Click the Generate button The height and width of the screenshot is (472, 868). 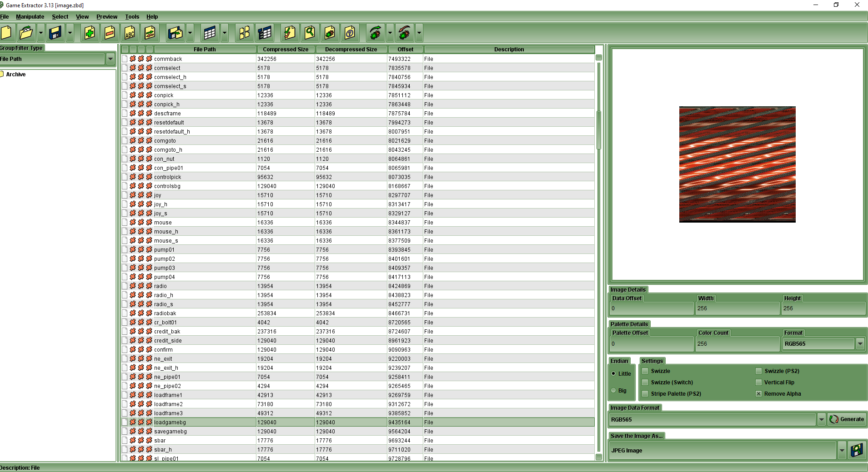click(x=847, y=419)
